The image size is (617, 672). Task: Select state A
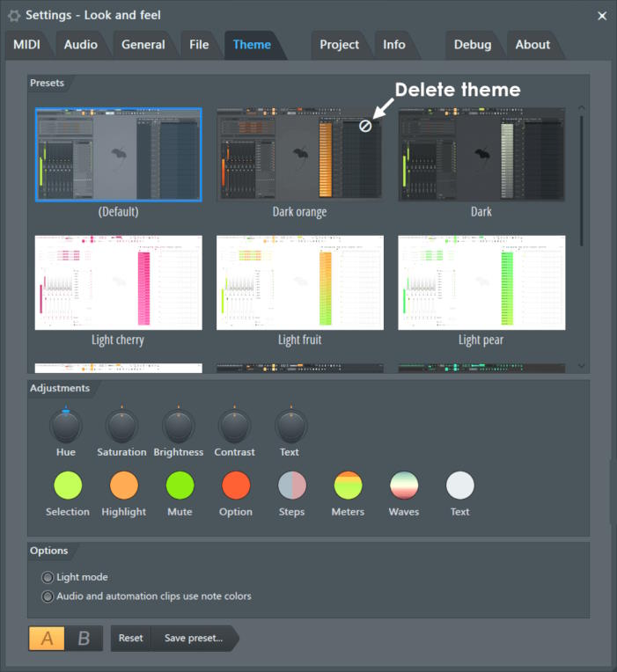click(48, 639)
